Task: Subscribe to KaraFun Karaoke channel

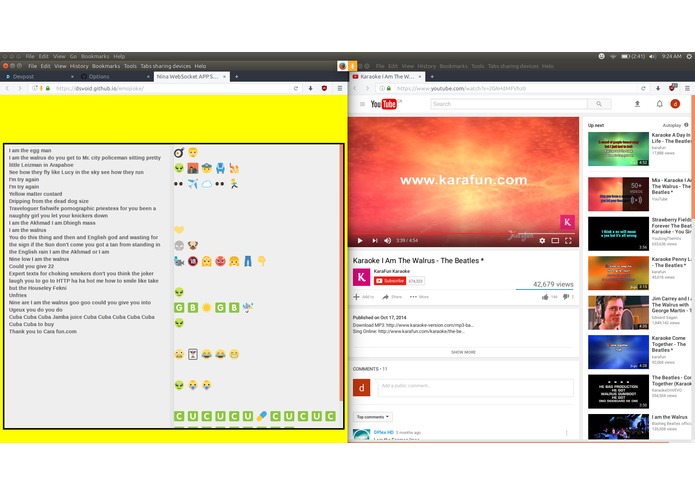Action: [390, 281]
